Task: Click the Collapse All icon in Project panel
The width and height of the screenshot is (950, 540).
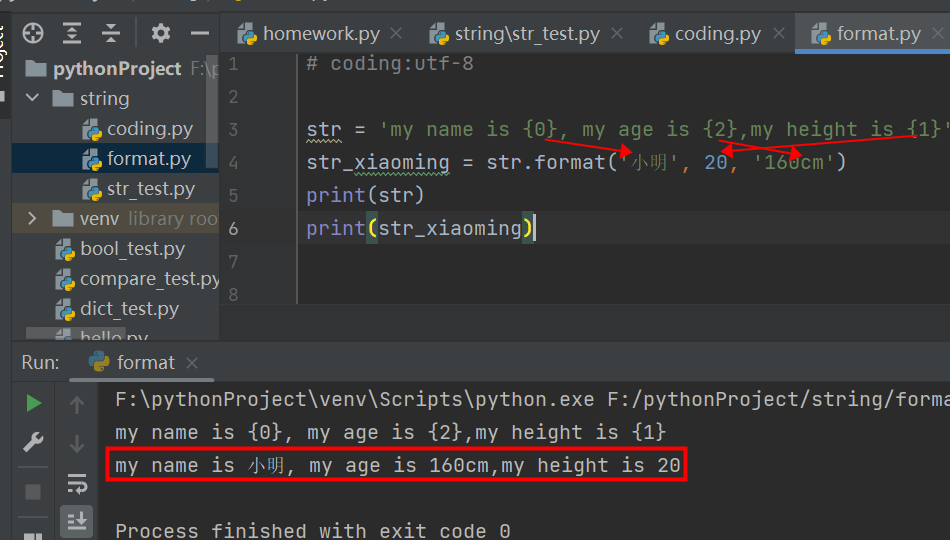Action: point(112,33)
